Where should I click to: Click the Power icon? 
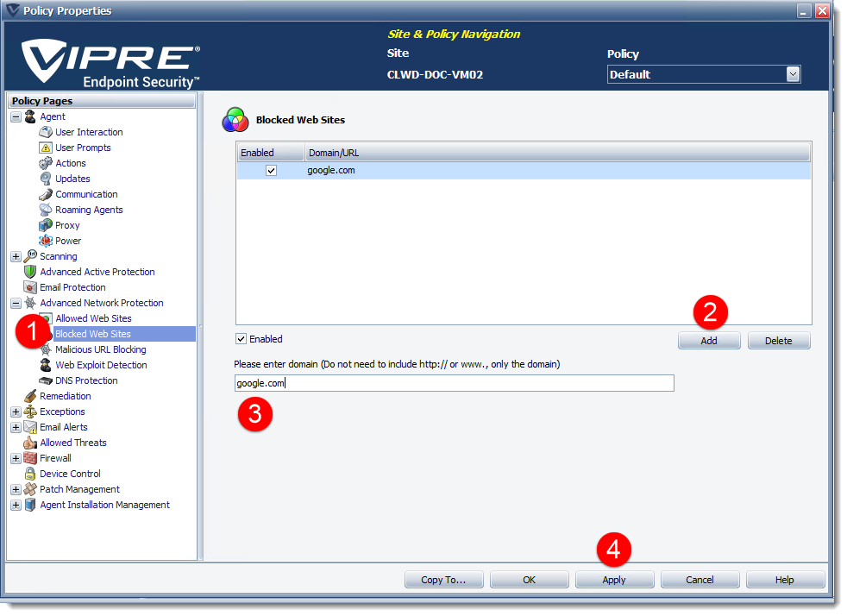(46, 241)
